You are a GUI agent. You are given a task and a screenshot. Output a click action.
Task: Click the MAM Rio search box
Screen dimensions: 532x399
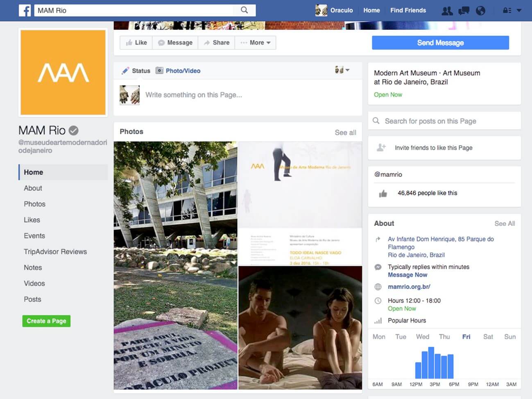134,10
